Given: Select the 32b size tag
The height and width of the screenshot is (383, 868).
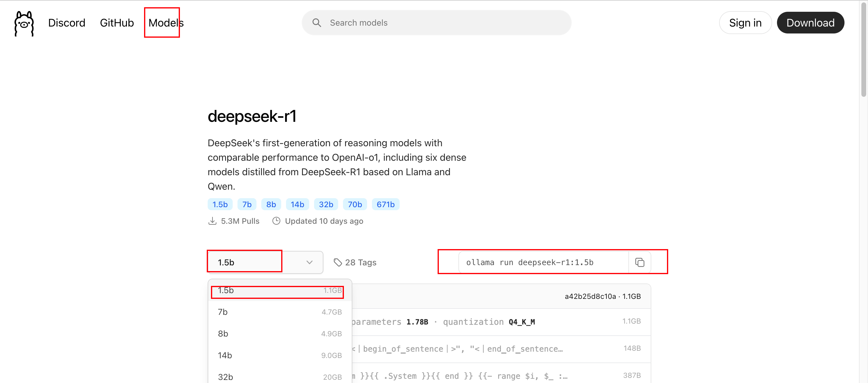Looking at the screenshot, I should click(326, 204).
